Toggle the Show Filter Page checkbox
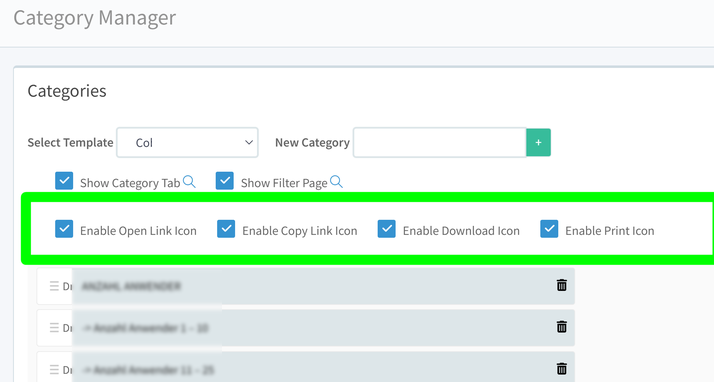Viewport: 714px width, 382px height. [x=225, y=181]
